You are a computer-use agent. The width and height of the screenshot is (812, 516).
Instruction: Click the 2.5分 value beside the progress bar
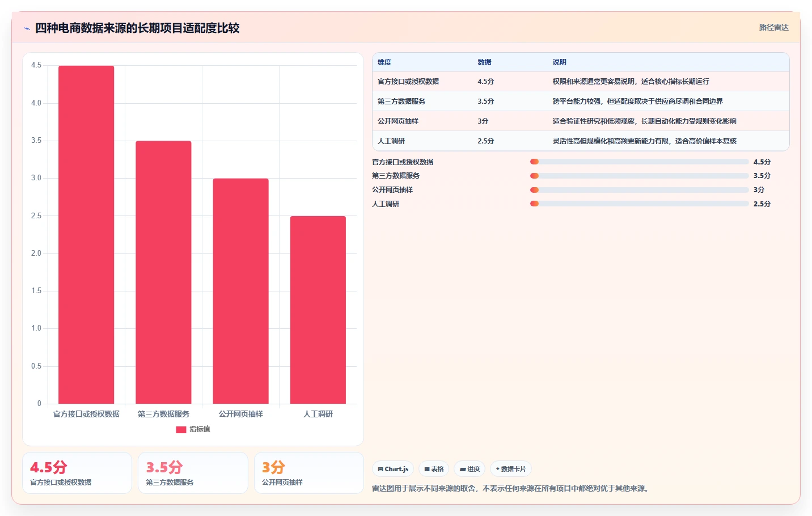click(762, 204)
